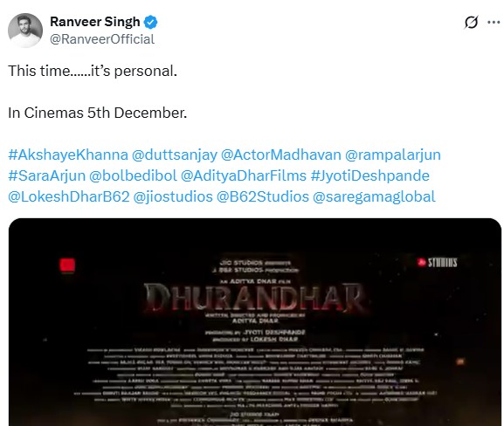Open the @LokeshDharB62 mention
Viewport: 504px width, 426px height.
coord(69,196)
